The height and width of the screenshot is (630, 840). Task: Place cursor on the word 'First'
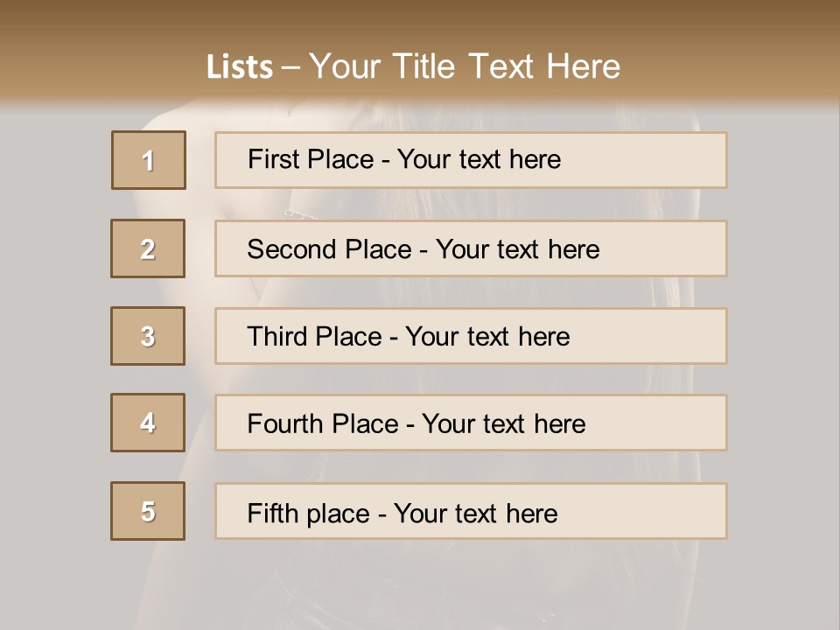click(x=270, y=159)
